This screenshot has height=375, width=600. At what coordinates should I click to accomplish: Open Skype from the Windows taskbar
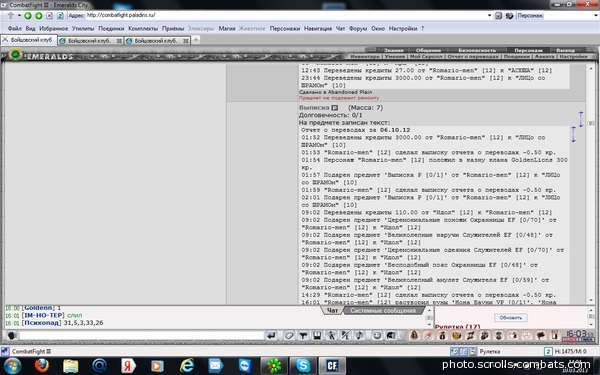tap(303, 366)
